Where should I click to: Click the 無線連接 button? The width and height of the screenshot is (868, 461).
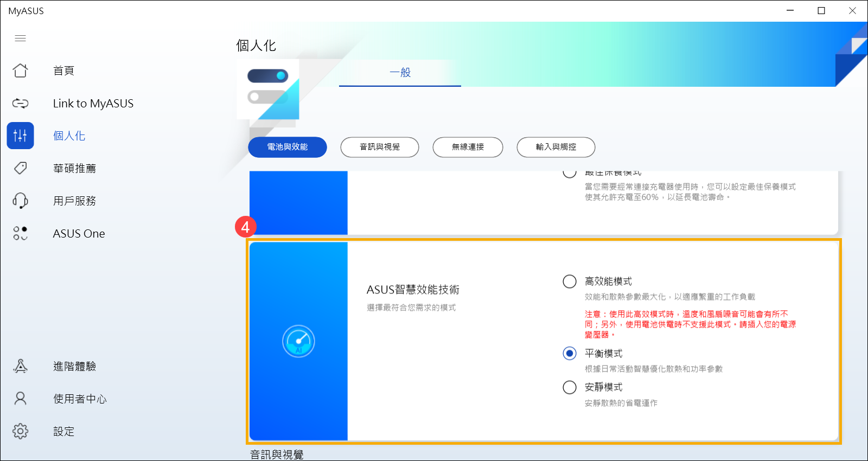pos(468,147)
